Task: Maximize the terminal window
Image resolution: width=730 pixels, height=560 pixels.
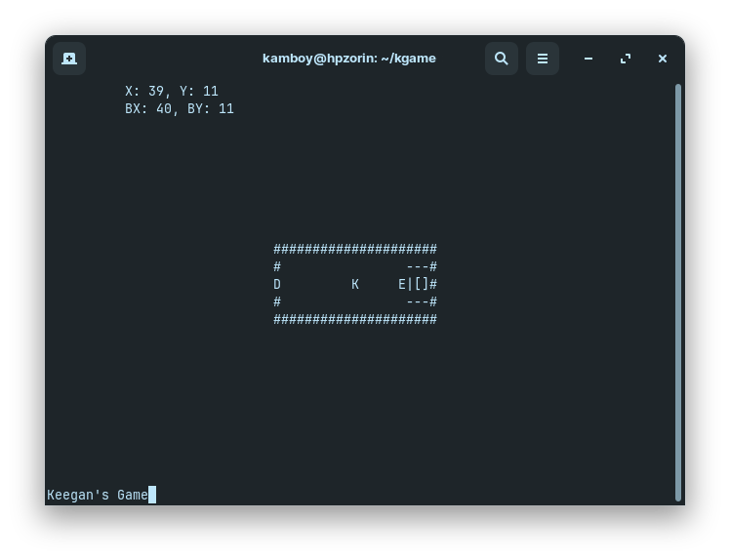Action: [x=626, y=59]
